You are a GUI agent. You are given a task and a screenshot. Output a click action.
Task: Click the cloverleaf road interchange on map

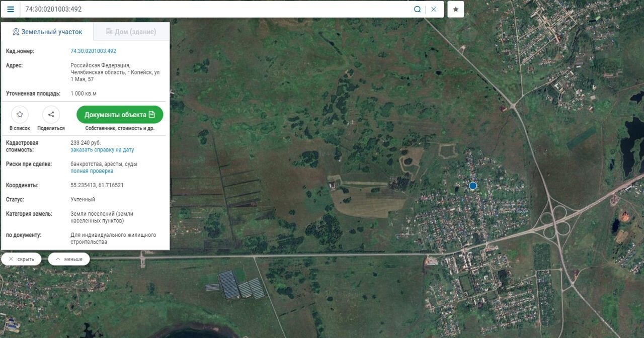[x=555, y=222]
